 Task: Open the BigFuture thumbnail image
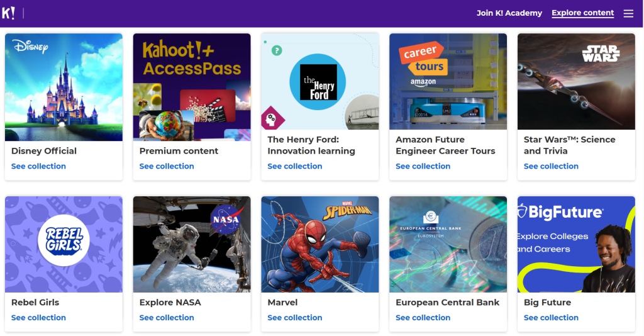576,244
